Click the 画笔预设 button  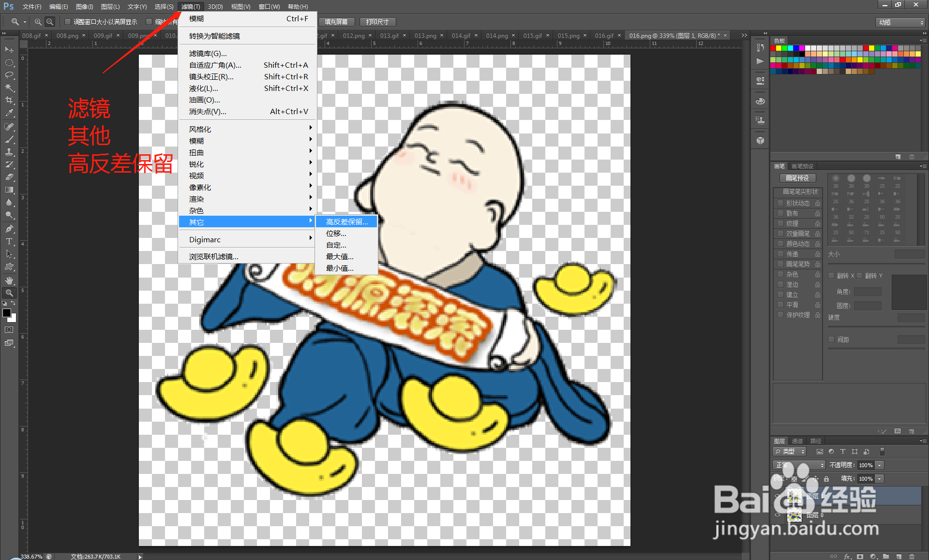[797, 178]
